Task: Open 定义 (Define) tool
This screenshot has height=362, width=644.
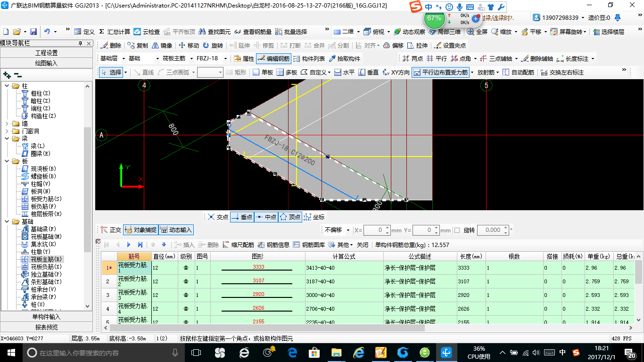Action: [x=84, y=32]
